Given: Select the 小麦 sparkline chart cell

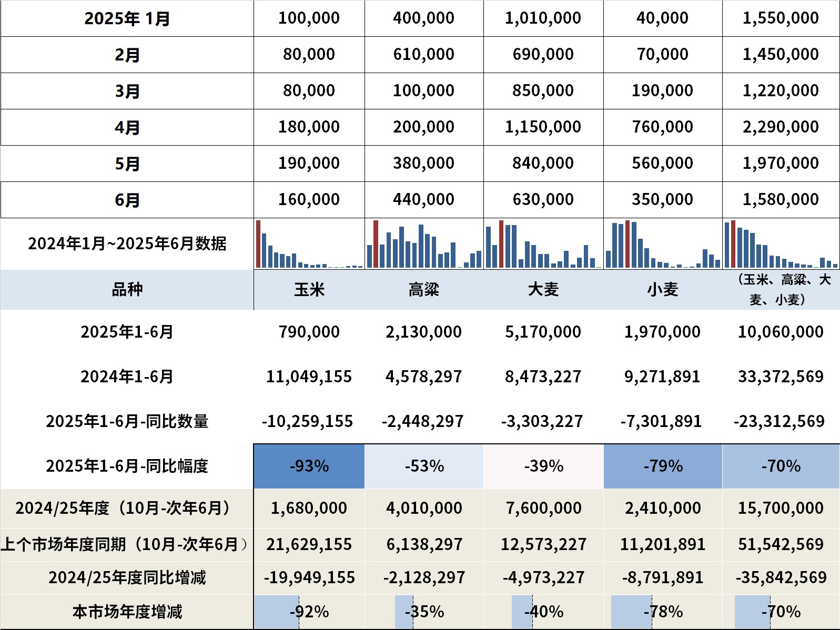Looking at the screenshot, I should (663, 244).
